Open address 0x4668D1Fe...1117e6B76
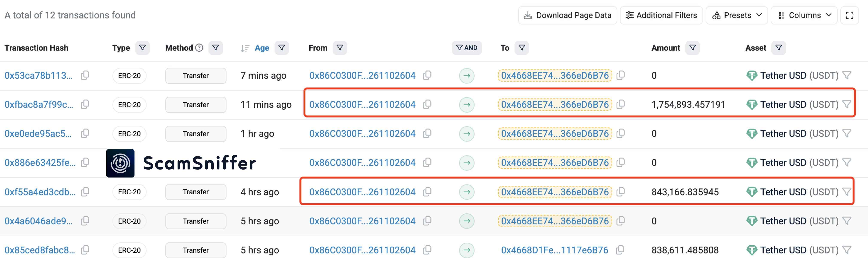 tap(554, 250)
